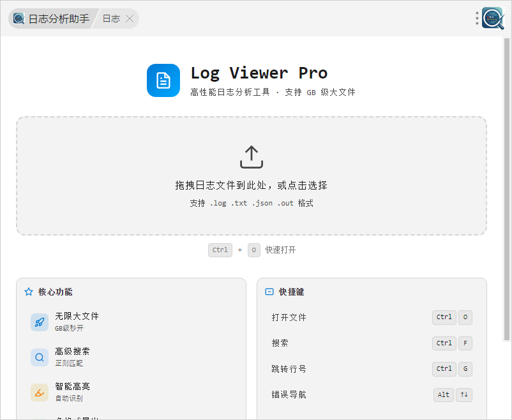Viewport: 512px width, 420px height.
Task: Click the magnifier icon for 高级搜索
Action: pos(40,357)
